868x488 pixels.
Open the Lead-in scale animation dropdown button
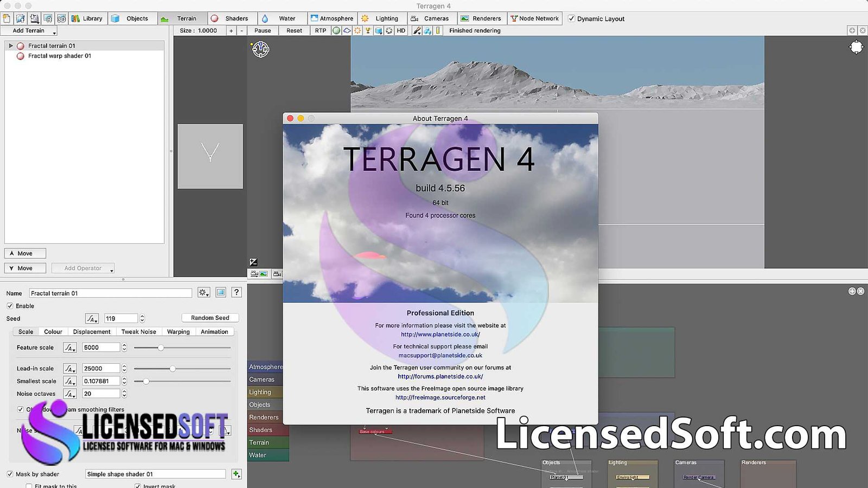point(70,368)
